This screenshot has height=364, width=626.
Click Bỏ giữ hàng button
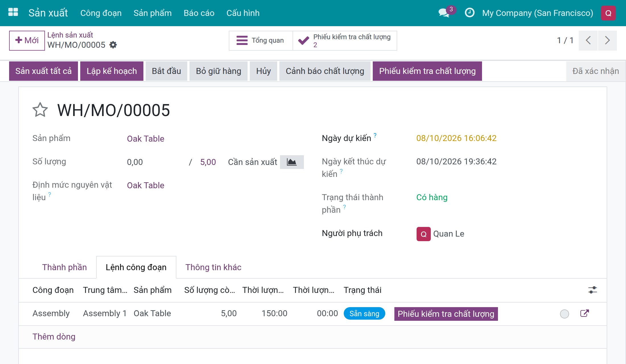219,71
